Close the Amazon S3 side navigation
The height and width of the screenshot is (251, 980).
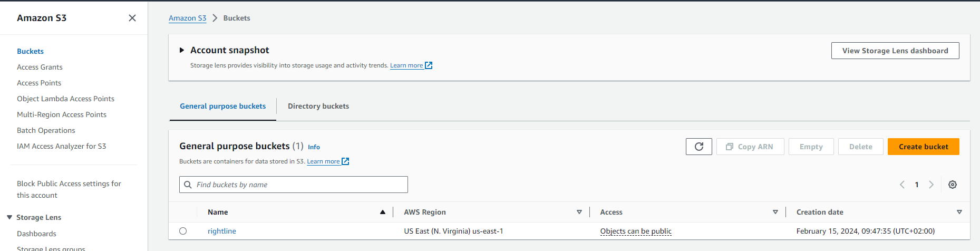(x=132, y=18)
